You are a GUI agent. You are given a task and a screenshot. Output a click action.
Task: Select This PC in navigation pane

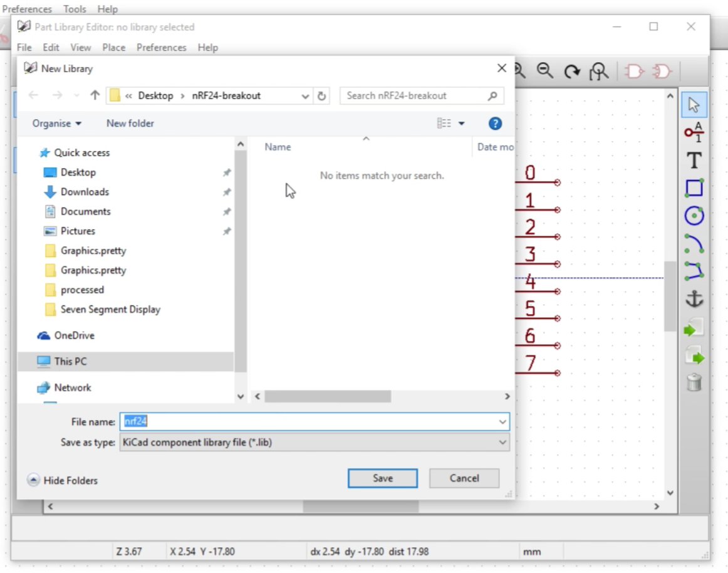(x=70, y=362)
